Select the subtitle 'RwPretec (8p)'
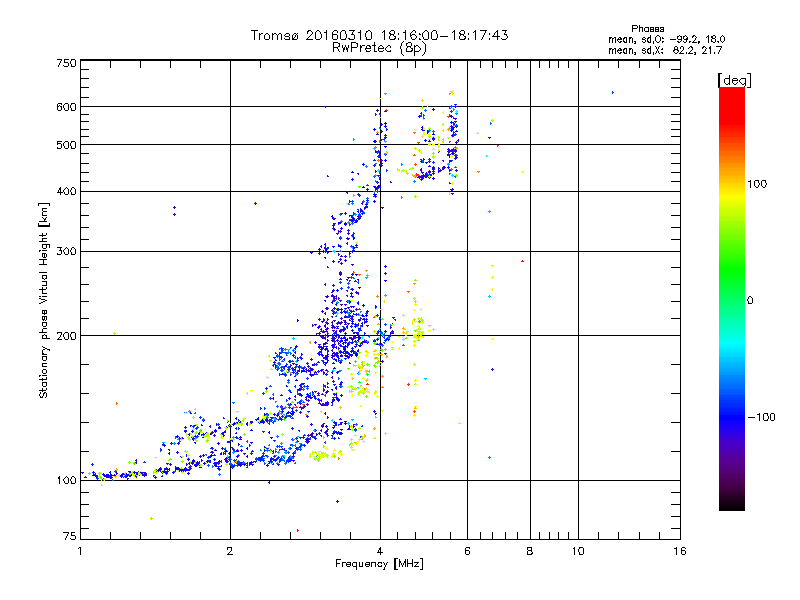The height and width of the screenshot is (600, 800). (x=379, y=48)
